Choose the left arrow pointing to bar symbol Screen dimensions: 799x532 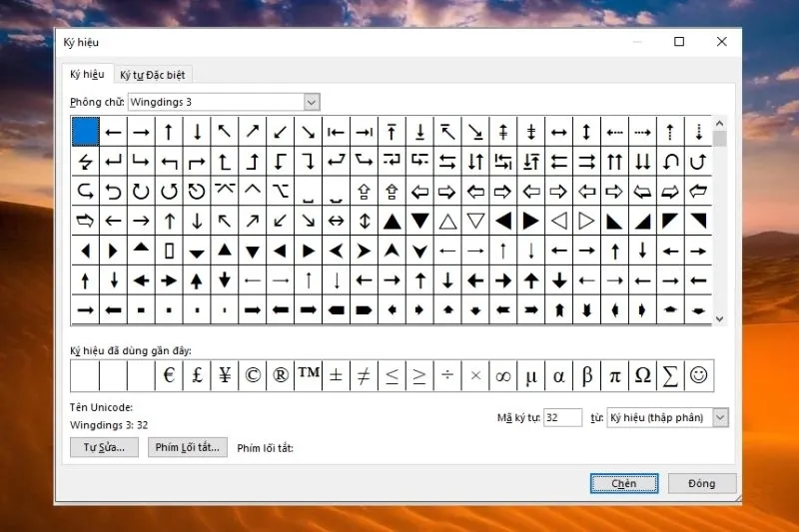coord(336,132)
